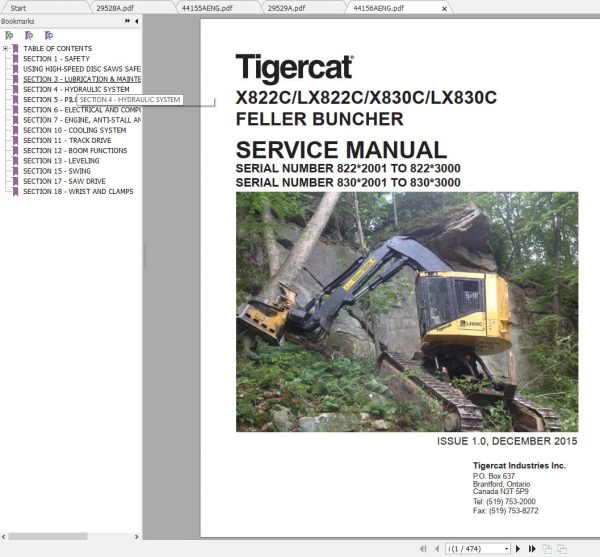Collapse the Bookmarks panel with the arrow

click(137, 21)
